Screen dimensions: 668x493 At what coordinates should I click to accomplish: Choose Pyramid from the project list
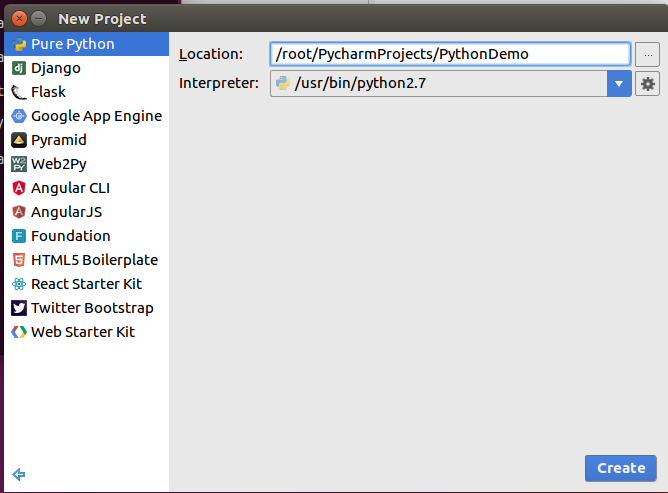point(86,140)
